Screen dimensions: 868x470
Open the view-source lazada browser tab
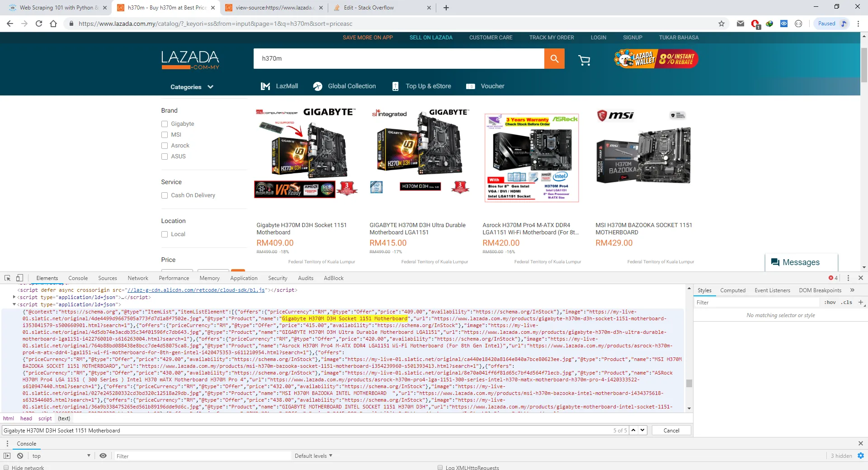click(274, 8)
